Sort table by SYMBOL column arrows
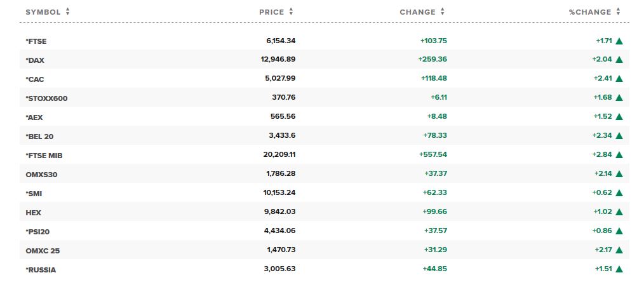 pos(67,12)
